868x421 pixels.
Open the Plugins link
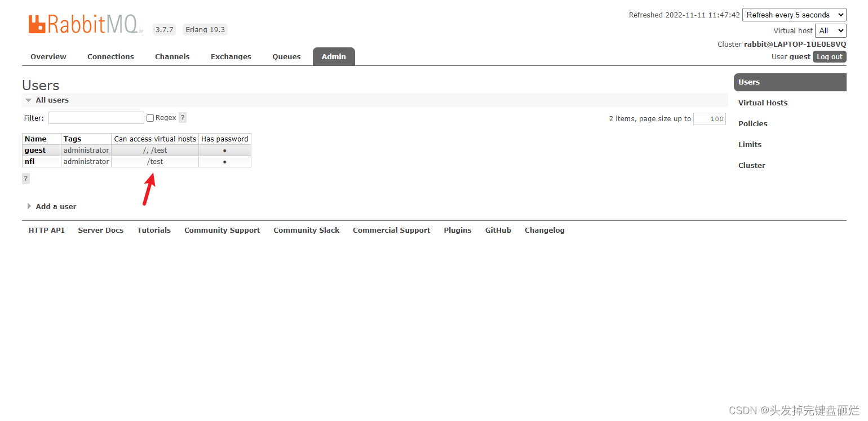point(458,230)
